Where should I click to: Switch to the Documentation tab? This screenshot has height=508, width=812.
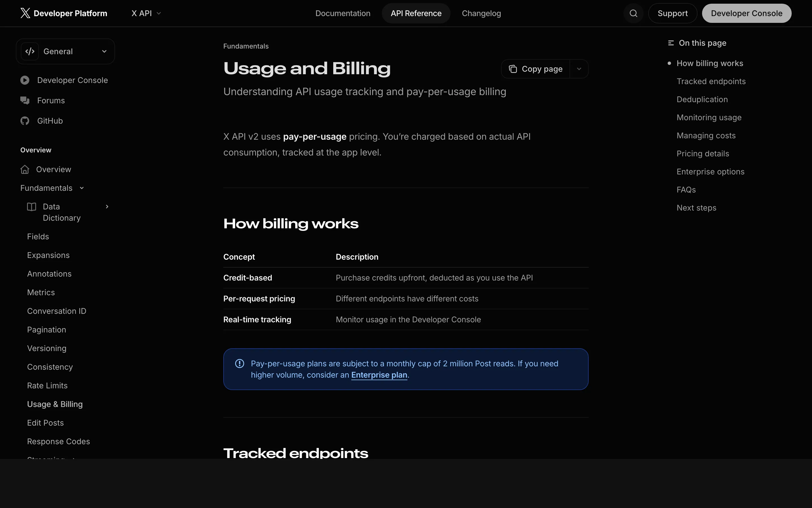[343, 14]
